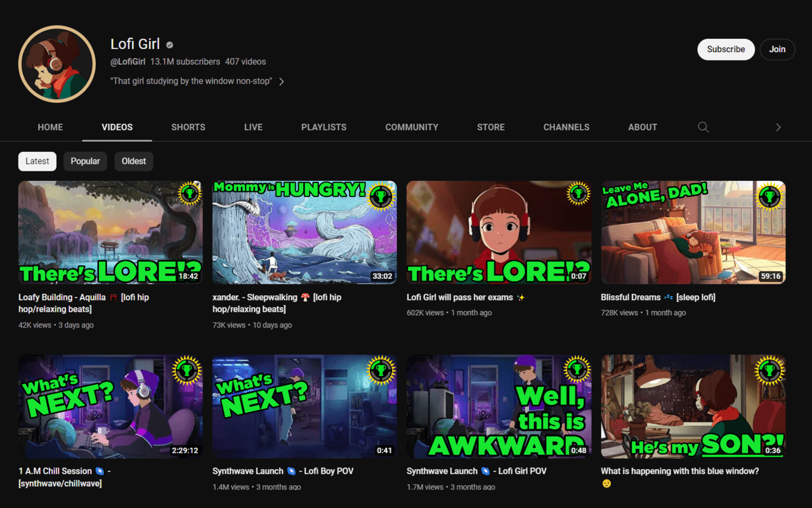Image resolution: width=812 pixels, height=508 pixels.
Task: Subscribe to the Lofi Girl channel
Action: [726, 50]
